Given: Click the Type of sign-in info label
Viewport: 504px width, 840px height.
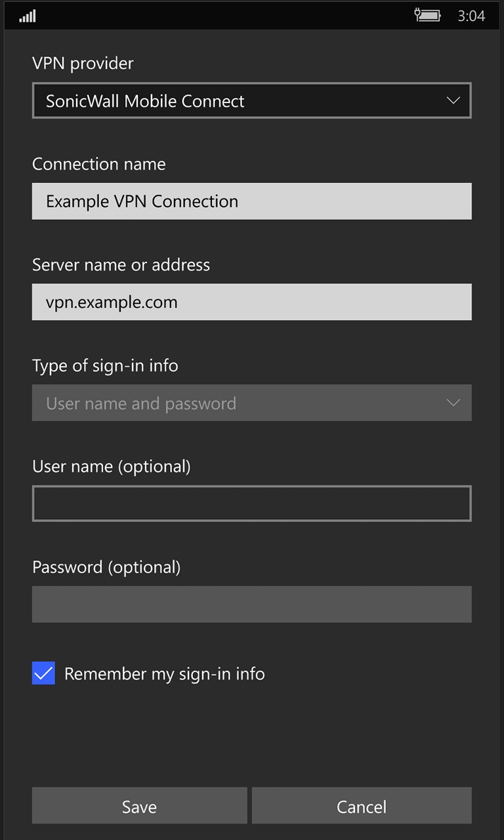Looking at the screenshot, I should click(x=105, y=366).
